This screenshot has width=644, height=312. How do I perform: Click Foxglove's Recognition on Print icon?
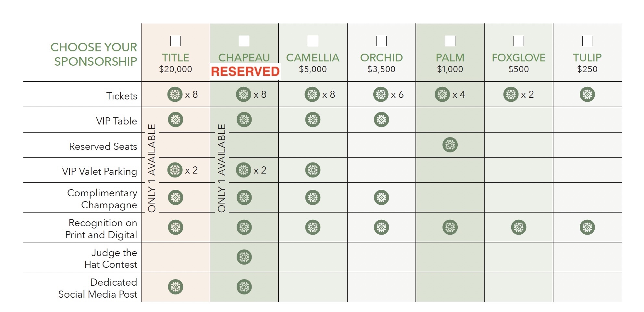[x=519, y=227]
